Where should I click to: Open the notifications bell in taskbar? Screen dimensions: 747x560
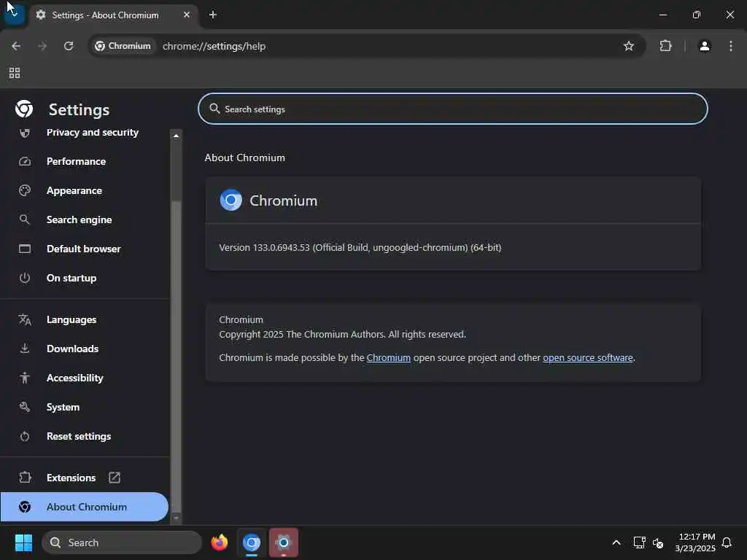point(727,542)
